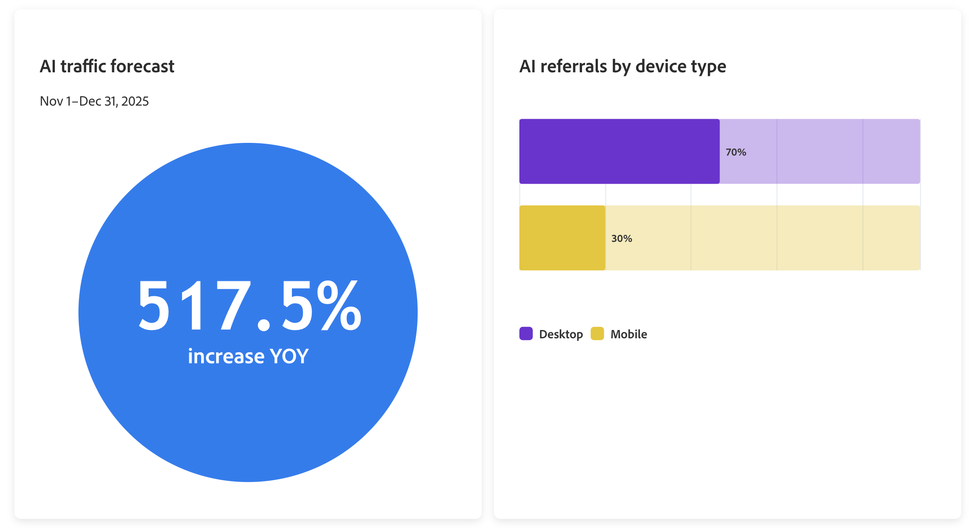This screenshot has height=532, width=980.
Task: Click the dark yellow Mobile bar
Action: (x=562, y=238)
